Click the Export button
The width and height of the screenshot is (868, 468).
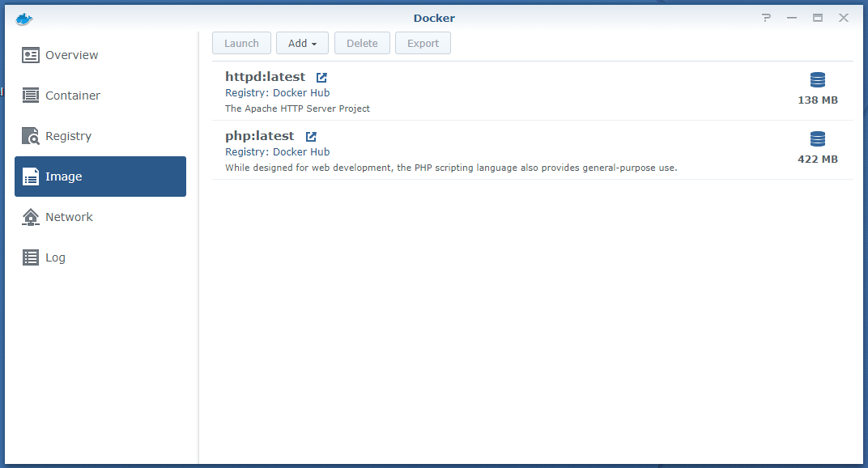click(x=423, y=43)
